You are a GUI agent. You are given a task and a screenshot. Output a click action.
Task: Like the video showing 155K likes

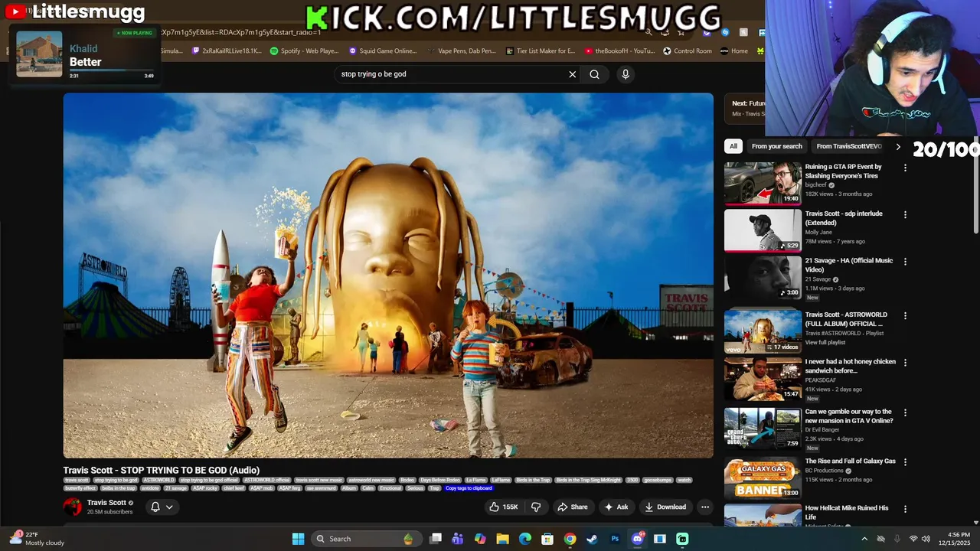point(503,507)
